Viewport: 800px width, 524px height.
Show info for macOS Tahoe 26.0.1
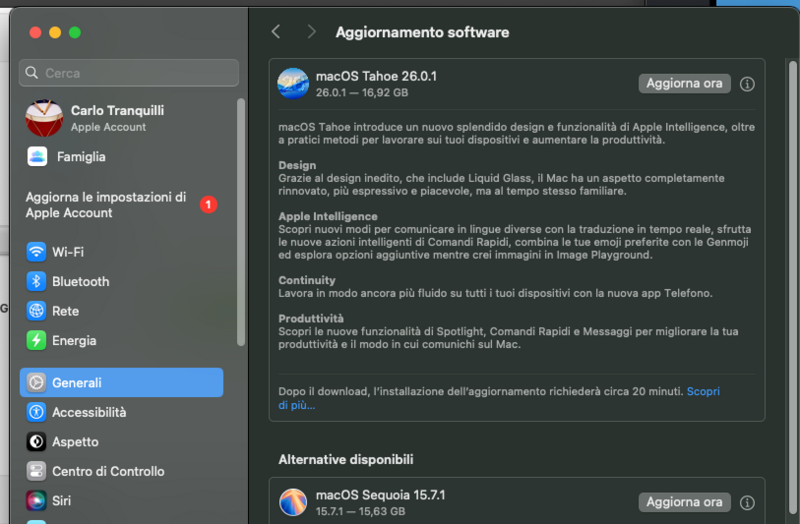tap(747, 84)
